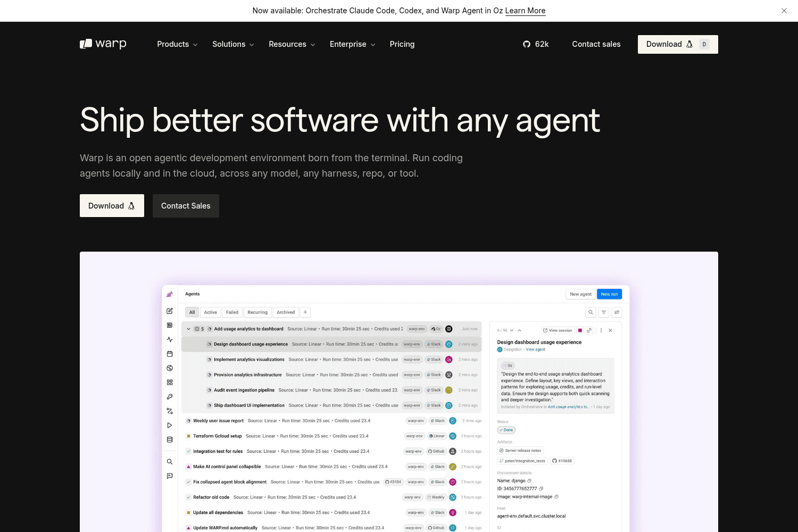This screenshot has width=798, height=532.
Task: Toggle the Integration test for rules check mark
Action: (x=188, y=451)
